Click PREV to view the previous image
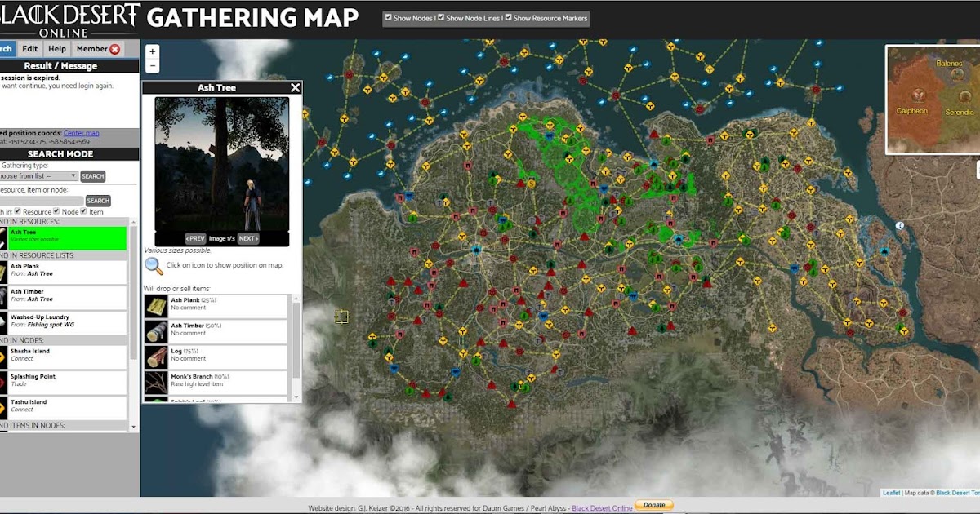The height and width of the screenshot is (514, 980). pyautogui.click(x=195, y=238)
